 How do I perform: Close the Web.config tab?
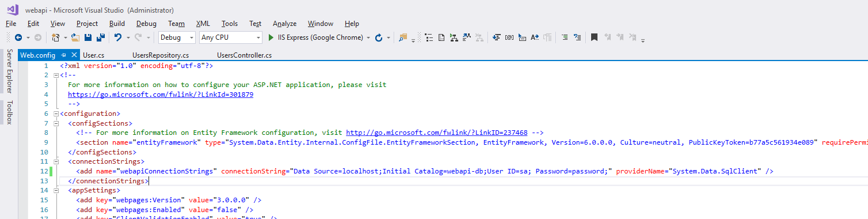coord(75,55)
